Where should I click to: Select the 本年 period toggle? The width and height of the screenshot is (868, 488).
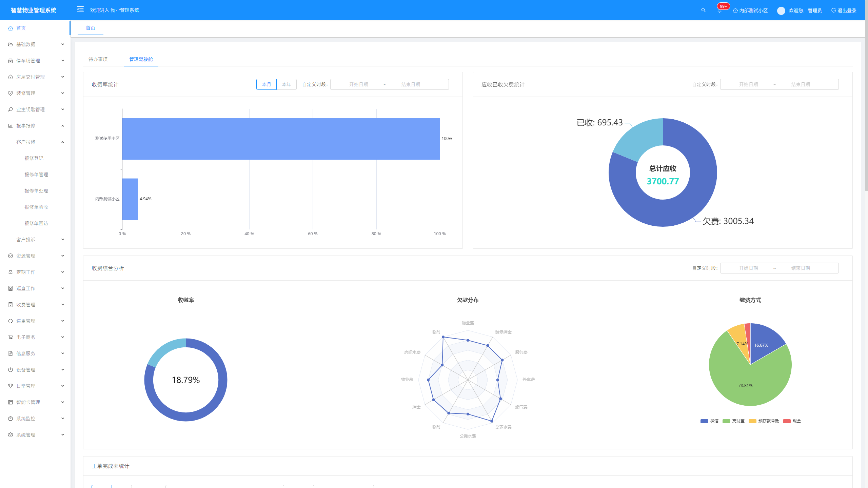[x=286, y=84]
